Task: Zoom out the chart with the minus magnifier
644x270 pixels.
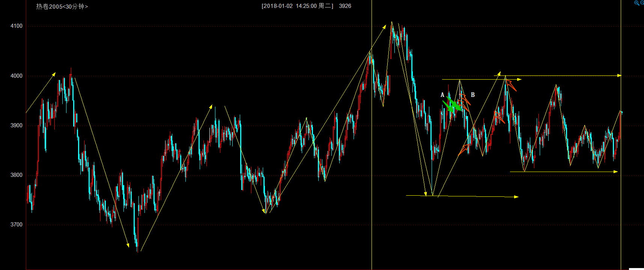Action: point(642,3)
